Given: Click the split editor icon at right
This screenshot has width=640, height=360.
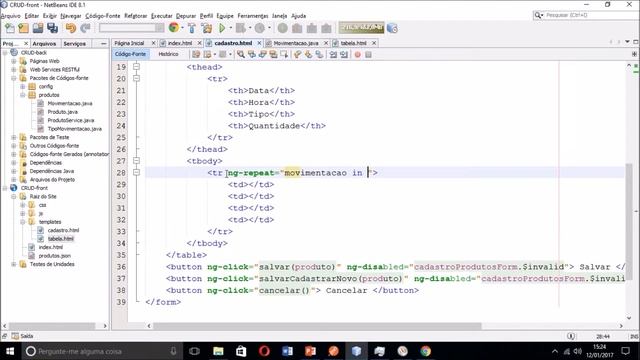Looking at the screenshot, I should coord(634,54).
